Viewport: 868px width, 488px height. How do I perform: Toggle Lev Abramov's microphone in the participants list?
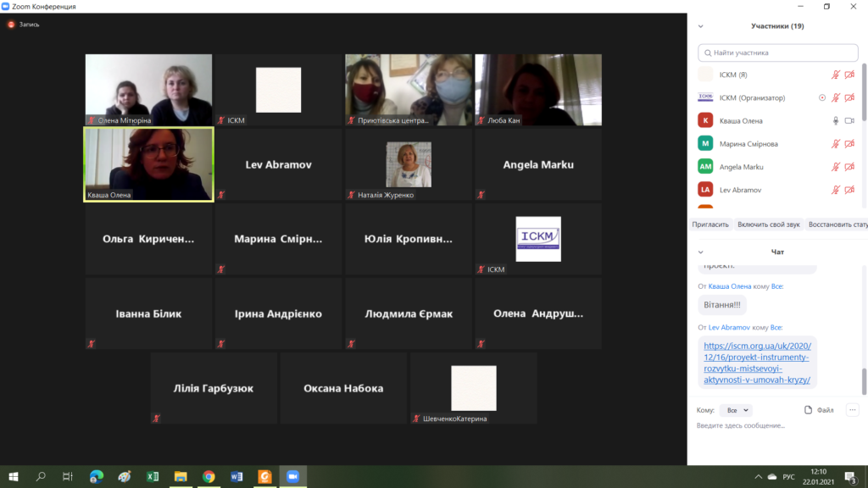click(836, 190)
